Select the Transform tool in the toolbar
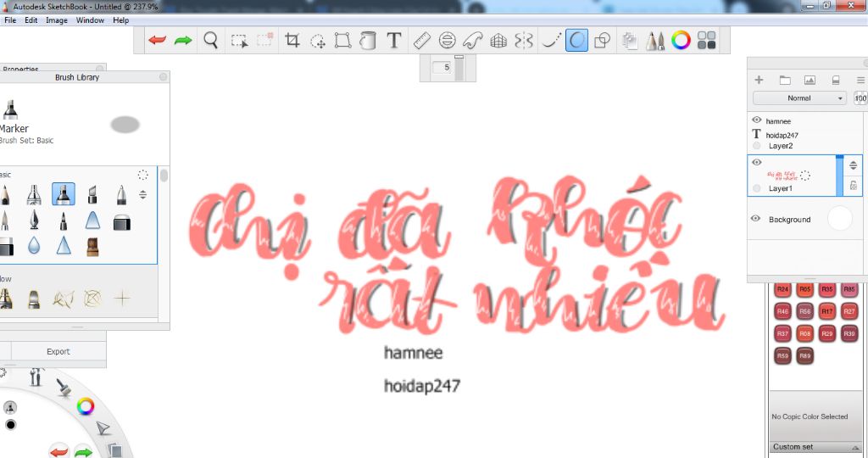The image size is (868, 458). [342, 40]
